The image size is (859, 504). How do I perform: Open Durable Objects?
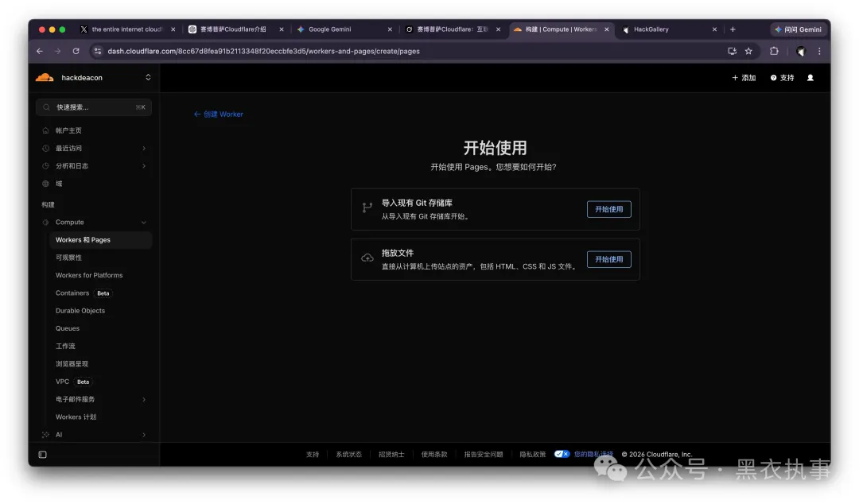[80, 311]
